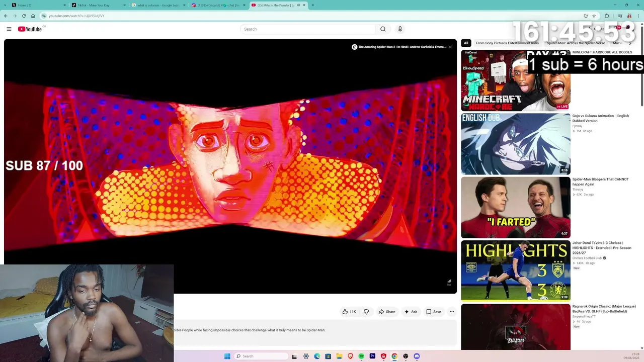This screenshot has width=644, height=362.
Task: Go to the YouTube home logo
Action: (30, 29)
